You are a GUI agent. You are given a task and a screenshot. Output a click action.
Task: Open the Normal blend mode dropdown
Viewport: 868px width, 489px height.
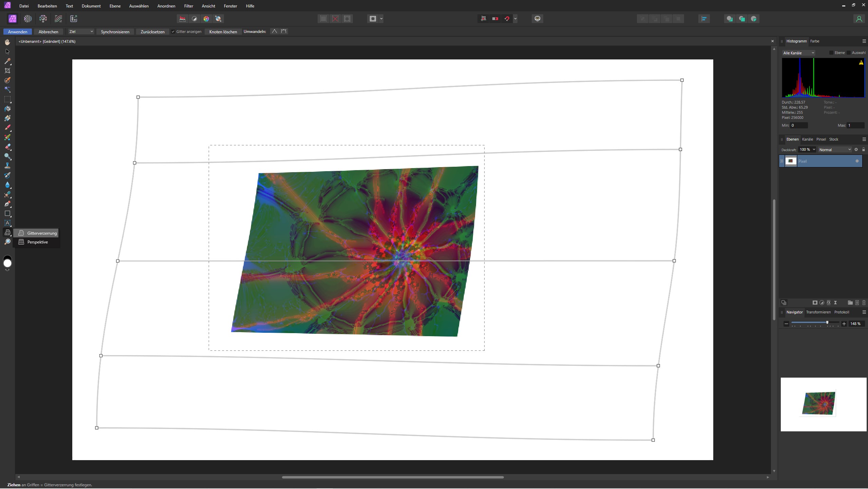pyautogui.click(x=835, y=149)
